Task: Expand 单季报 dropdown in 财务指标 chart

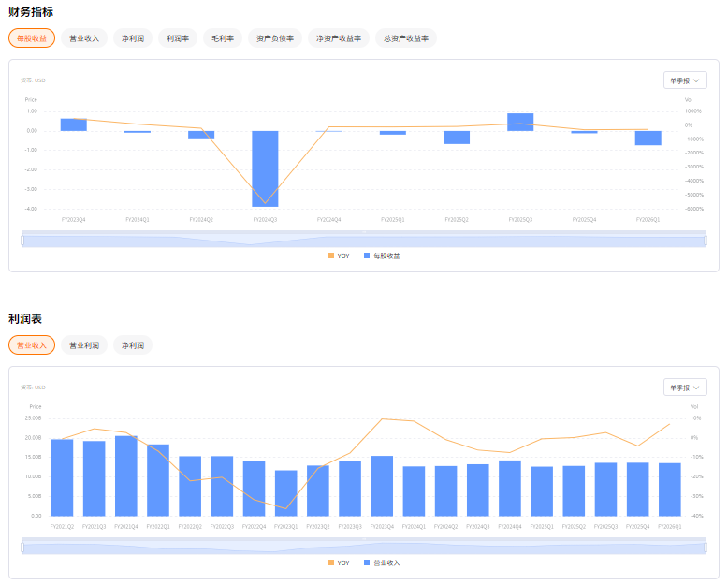Action: tap(685, 80)
